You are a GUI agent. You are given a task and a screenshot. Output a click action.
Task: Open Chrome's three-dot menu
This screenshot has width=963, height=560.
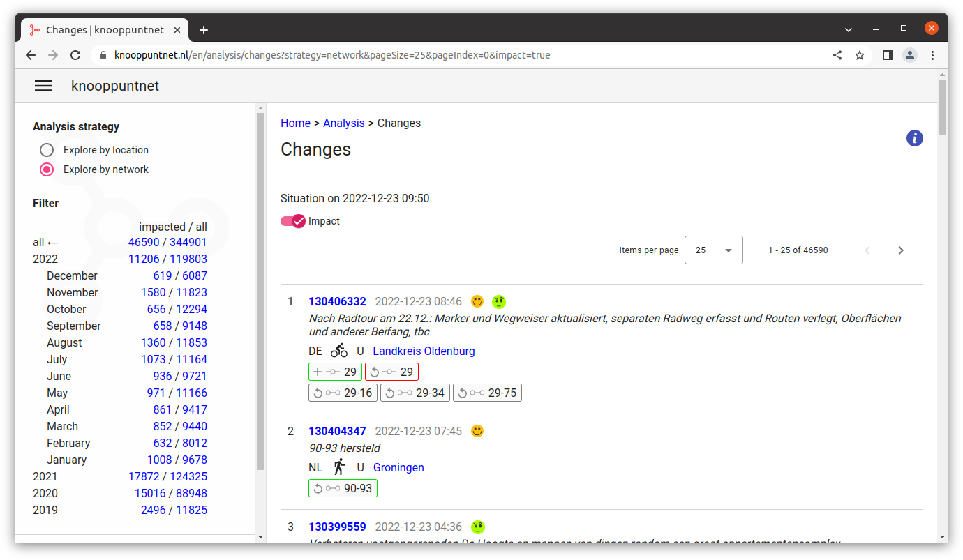tap(933, 55)
